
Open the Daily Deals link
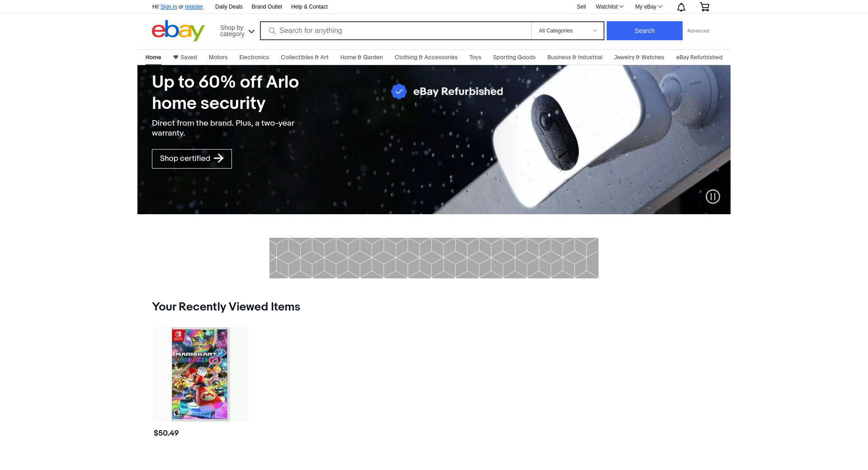click(229, 7)
